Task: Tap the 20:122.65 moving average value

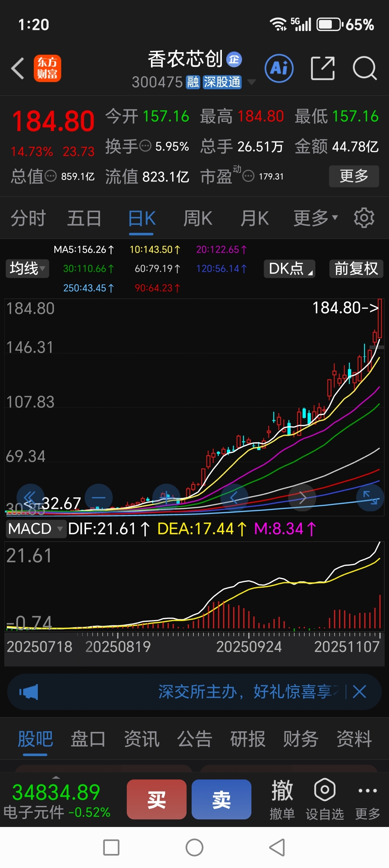Action: 222,249
